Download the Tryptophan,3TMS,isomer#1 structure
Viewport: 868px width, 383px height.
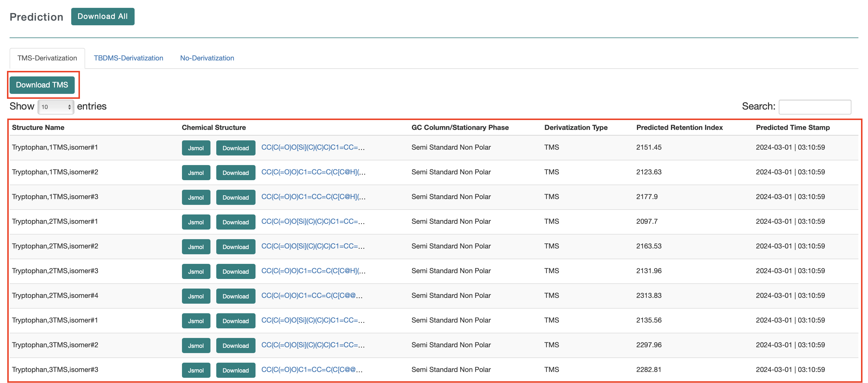(x=235, y=321)
